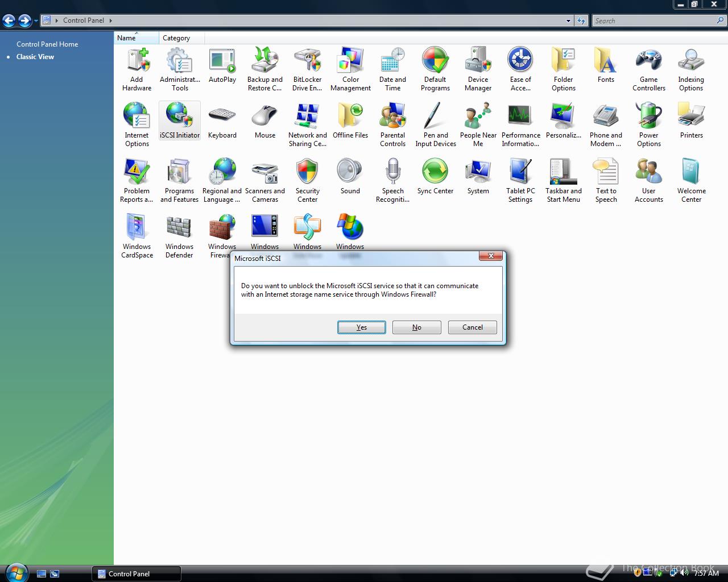This screenshot has height=582, width=728.
Task: Open Ease of Access Center
Action: [x=520, y=69]
